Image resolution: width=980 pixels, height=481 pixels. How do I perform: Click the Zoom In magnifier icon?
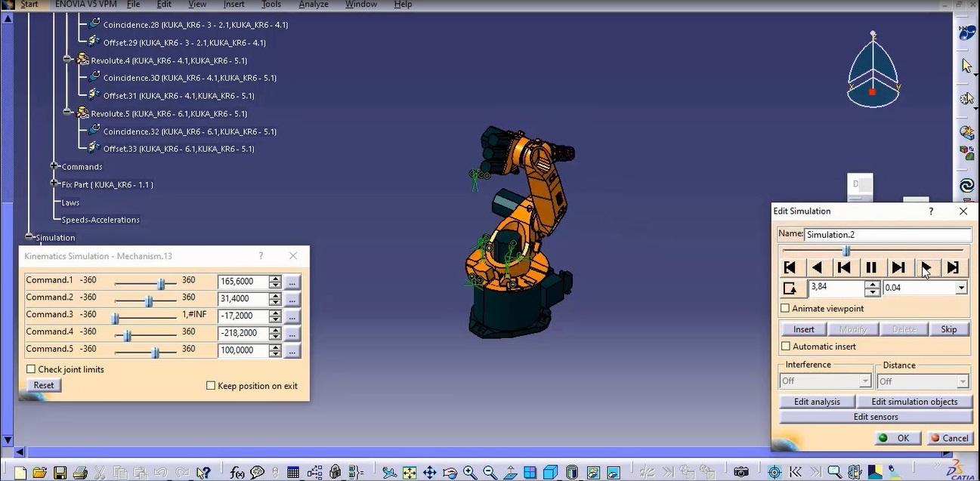pyautogui.click(x=469, y=473)
